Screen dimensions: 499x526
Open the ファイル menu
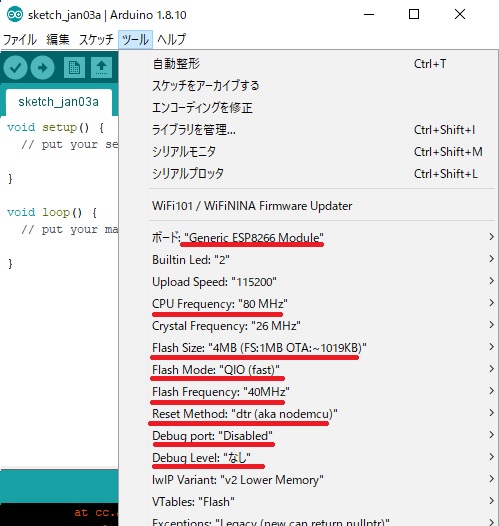click(19, 40)
